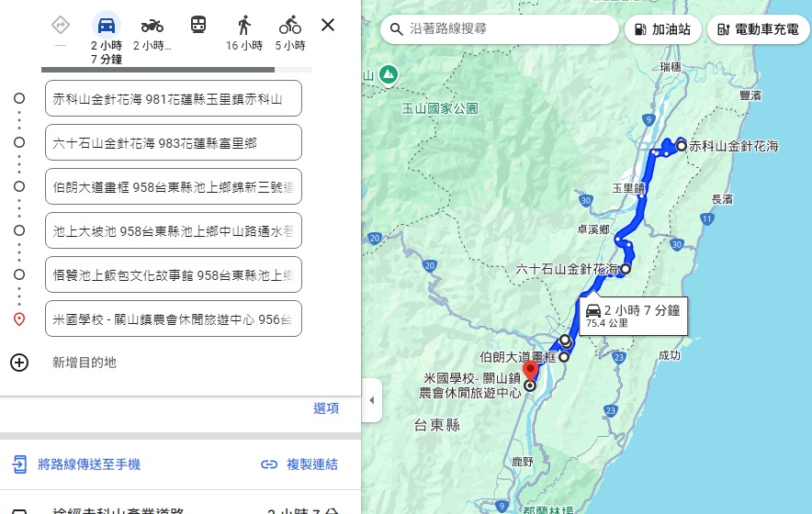Click the route 11 shield near 長濱
812x514 pixels.
(x=707, y=218)
